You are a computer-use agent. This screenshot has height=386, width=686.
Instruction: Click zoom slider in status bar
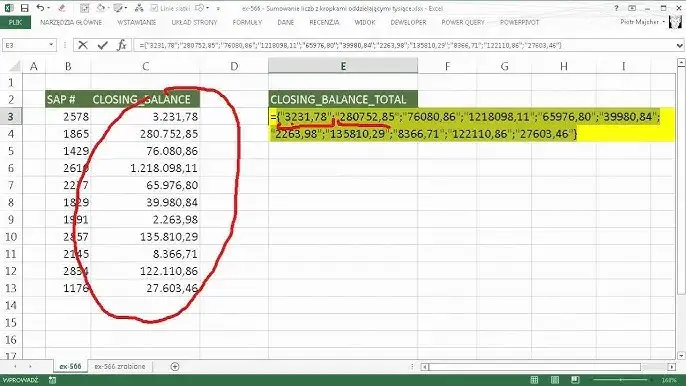[620, 380]
